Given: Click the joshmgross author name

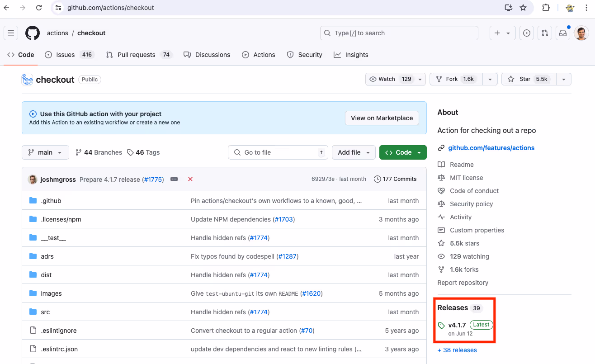Looking at the screenshot, I should click(x=59, y=180).
